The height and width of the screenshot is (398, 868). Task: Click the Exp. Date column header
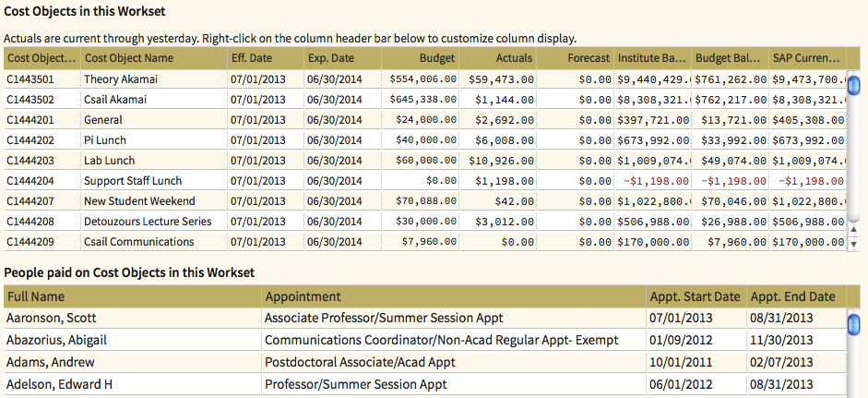coord(342,57)
